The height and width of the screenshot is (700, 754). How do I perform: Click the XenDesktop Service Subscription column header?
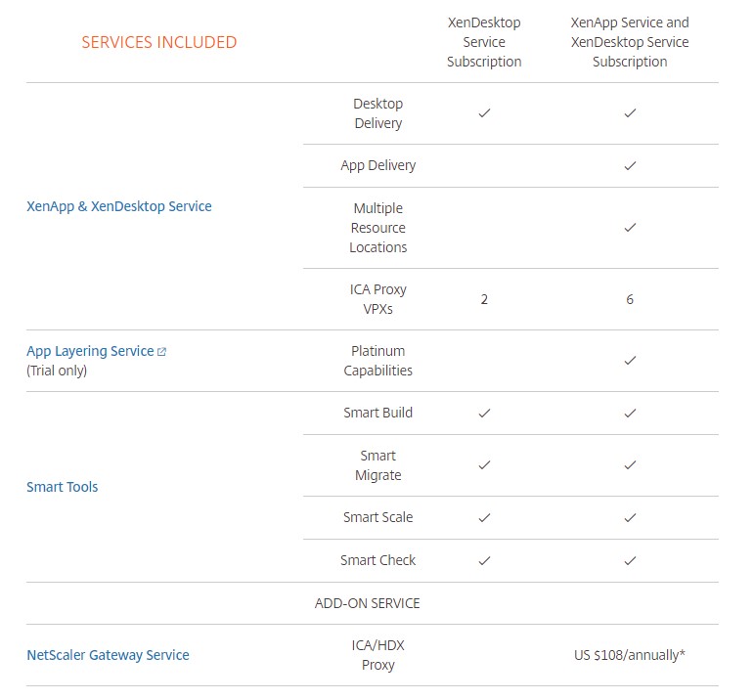pos(484,42)
